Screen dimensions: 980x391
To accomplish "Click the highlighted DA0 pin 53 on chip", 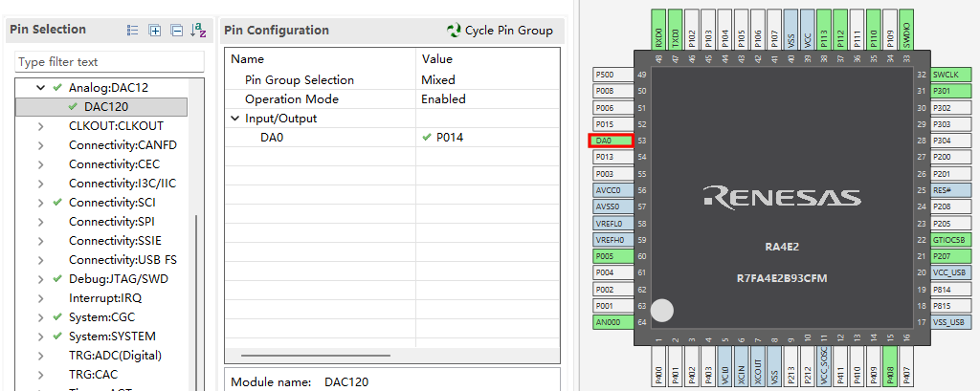I will click(612, 141).
